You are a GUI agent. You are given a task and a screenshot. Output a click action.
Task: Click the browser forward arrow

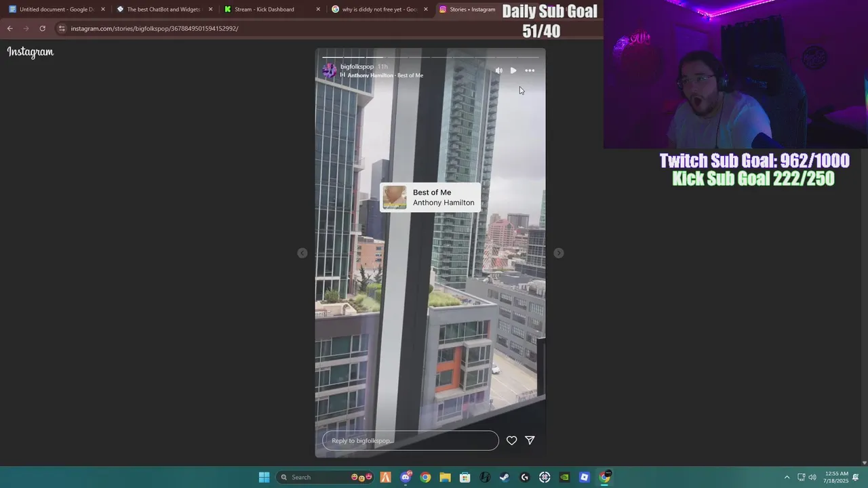(x=26, y=28)
